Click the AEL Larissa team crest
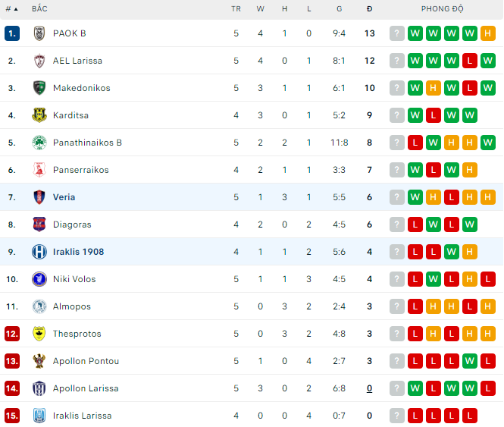Screen dimensions: 504x427 point(39,61)
